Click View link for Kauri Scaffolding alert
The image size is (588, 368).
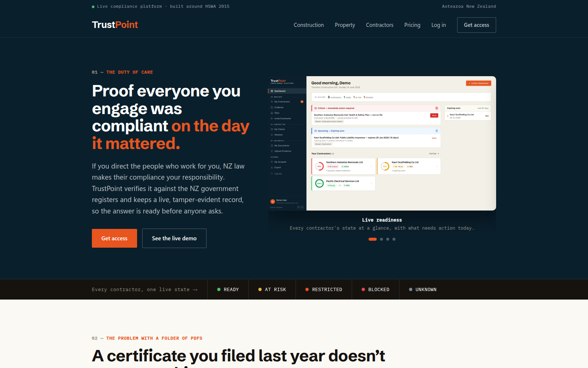tap(434, 138)
